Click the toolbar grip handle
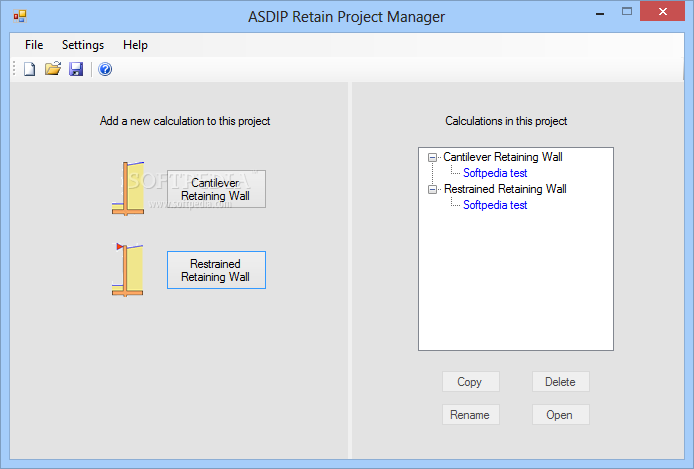 [14, 69]
